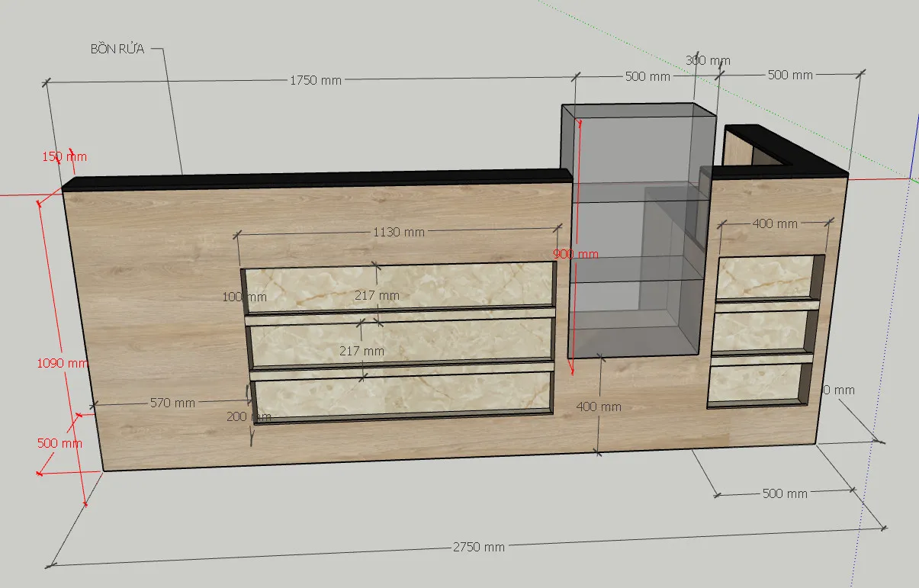Click the 500 mm dimension at bottom right

point(784,493)
